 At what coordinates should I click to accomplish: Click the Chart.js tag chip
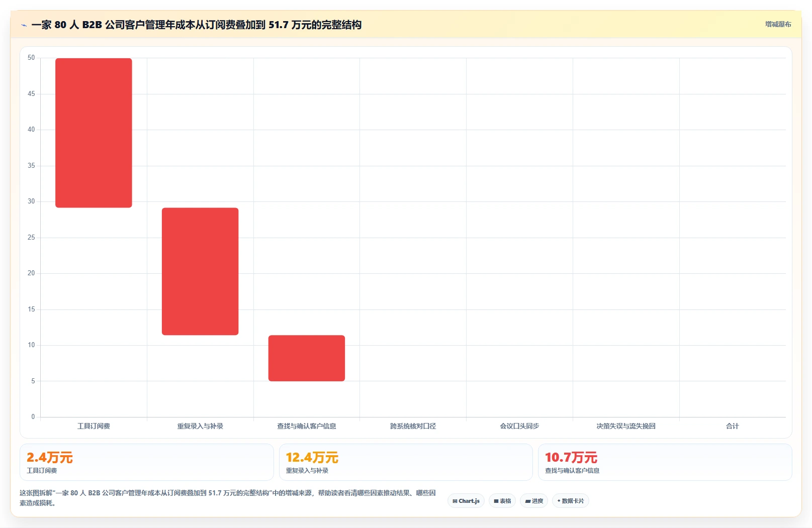click(x=466, y=501)
